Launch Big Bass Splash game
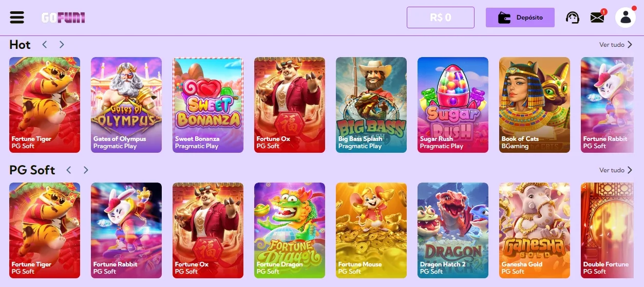 pos(371,105)
